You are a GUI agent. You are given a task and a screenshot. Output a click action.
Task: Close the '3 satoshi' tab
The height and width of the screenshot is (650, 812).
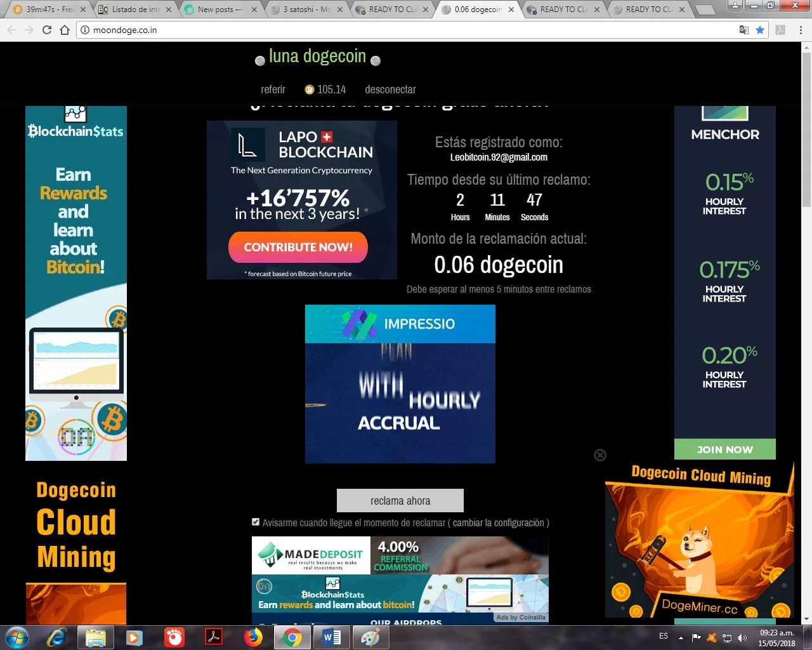point(340,10)
